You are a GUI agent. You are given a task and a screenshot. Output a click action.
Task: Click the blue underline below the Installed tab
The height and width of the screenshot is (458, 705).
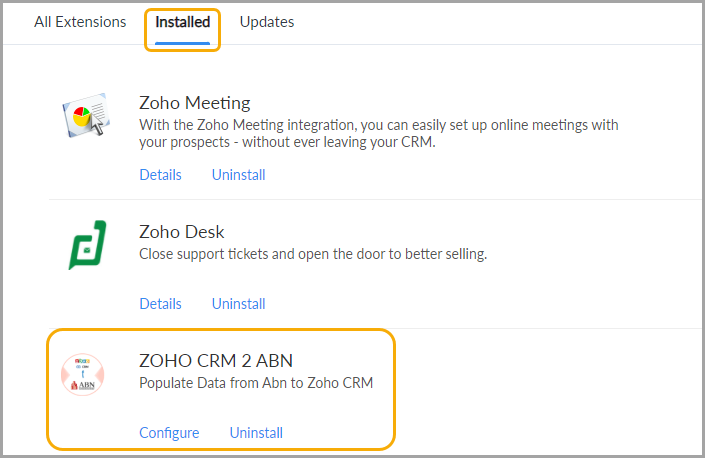pyautogui.click(x=183, y=43)
